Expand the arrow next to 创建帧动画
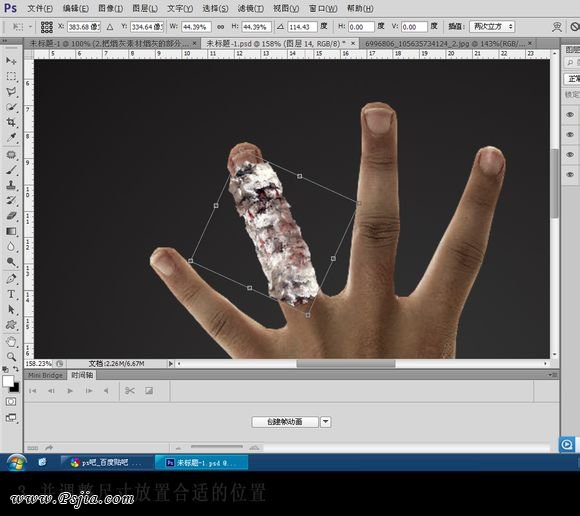580x516 pixels. pyautogui.click(x=326, y=422)
